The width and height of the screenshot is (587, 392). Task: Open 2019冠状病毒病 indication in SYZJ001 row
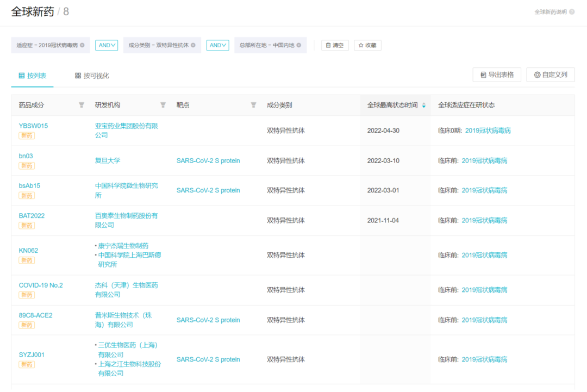(x=484, y=359)
